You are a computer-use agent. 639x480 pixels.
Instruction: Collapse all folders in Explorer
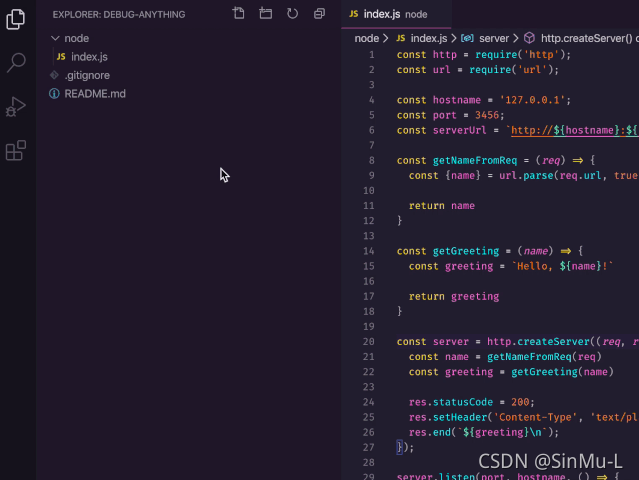click(319, 13)
